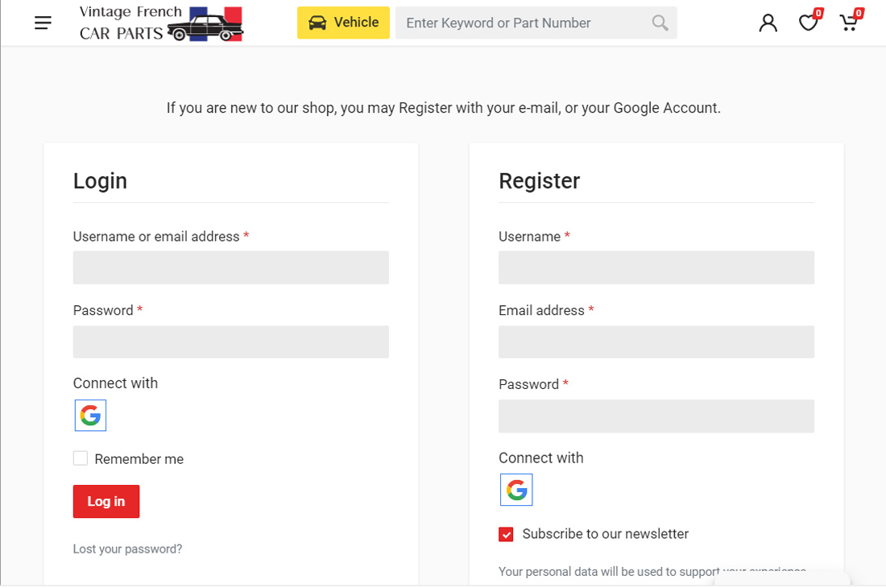Open the user account icon

(x=768, y=23)
